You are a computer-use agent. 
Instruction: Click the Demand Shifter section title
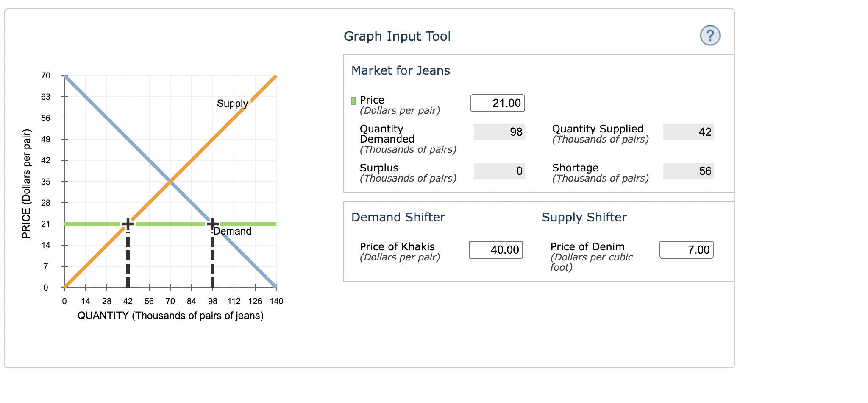pyautogui.click(x=398, y=217)
